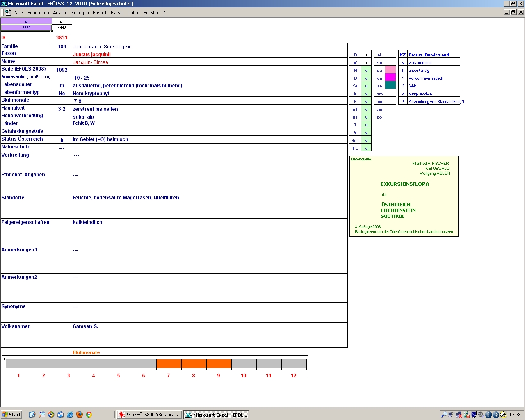Click the growth height value '10 - 25'
The image size is (525, 420).
82,78
